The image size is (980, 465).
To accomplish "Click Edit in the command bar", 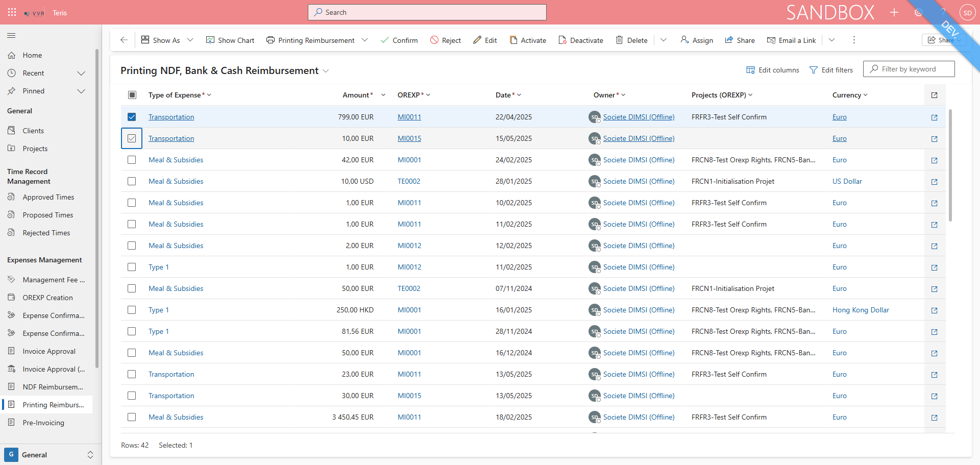I will (x=485, y=40).
